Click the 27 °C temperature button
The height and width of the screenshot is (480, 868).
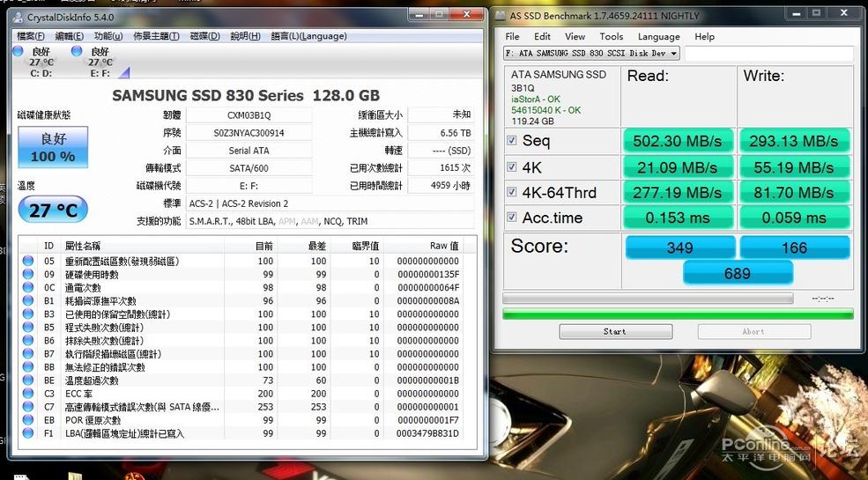coord(53,210)
